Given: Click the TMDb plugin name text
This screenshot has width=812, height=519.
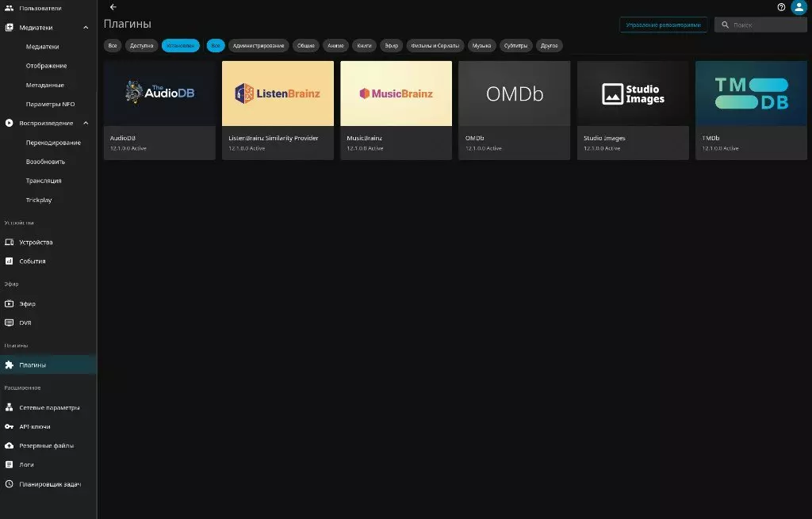Looking at the screenshot, I should (x=710, y=138).
